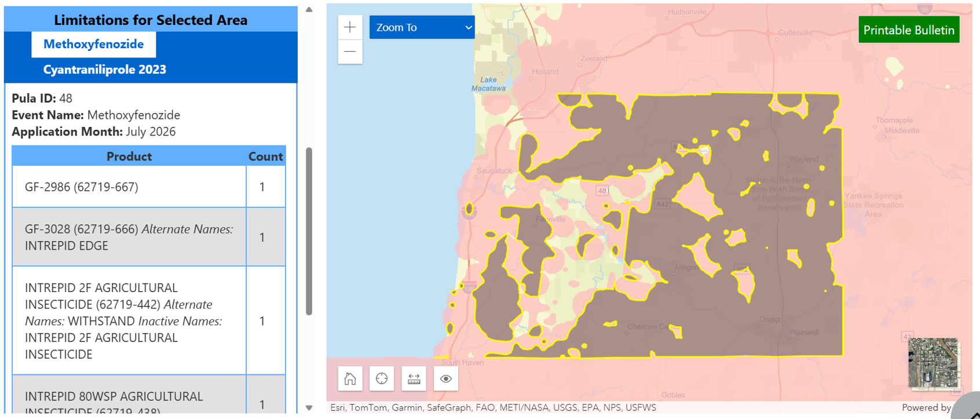Click the South Haven map label

pos(462,362)
